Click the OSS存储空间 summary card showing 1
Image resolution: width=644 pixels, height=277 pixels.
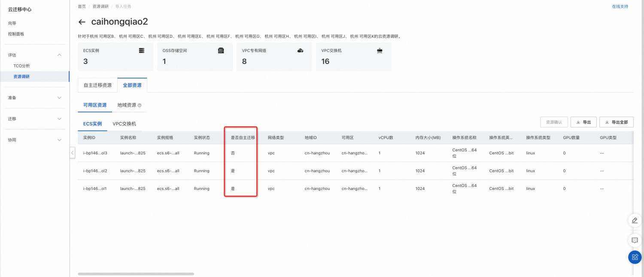195,57
